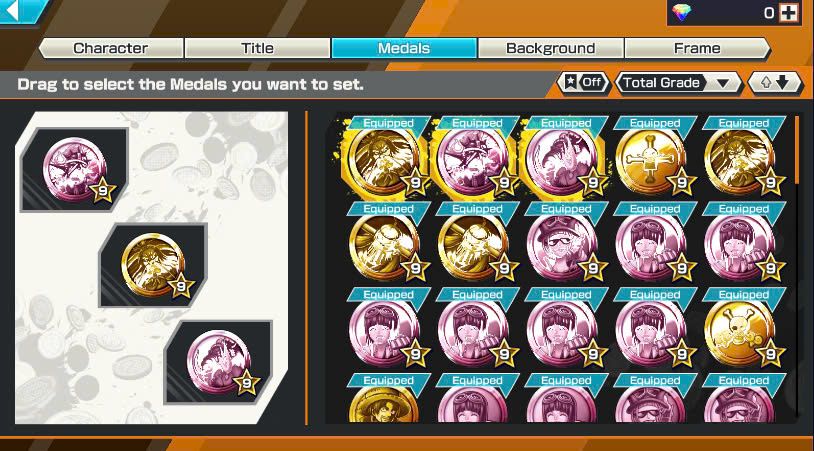Viewport: 814px width, 451px height.
Task: Switch to the Character tab
Action: [x=111, y=48]
